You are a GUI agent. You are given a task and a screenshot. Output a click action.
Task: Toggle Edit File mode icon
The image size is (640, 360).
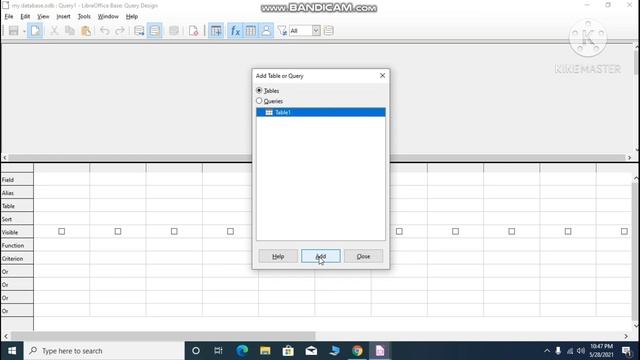[35, 31]
